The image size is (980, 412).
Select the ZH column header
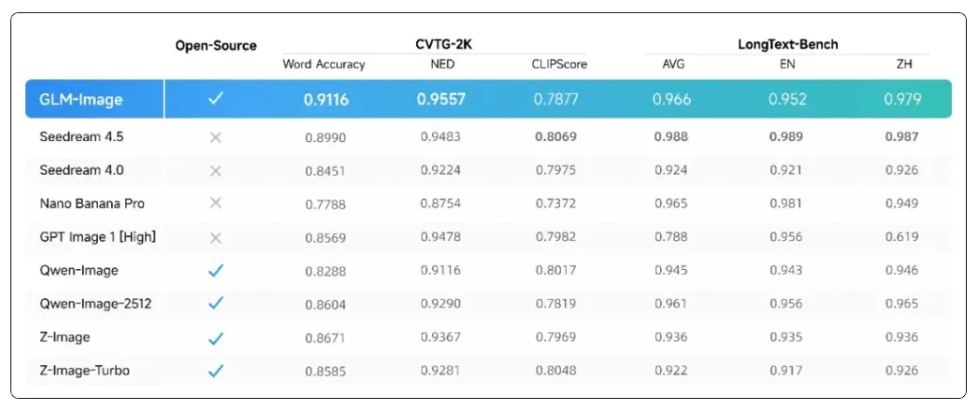[x=902, y=65]
